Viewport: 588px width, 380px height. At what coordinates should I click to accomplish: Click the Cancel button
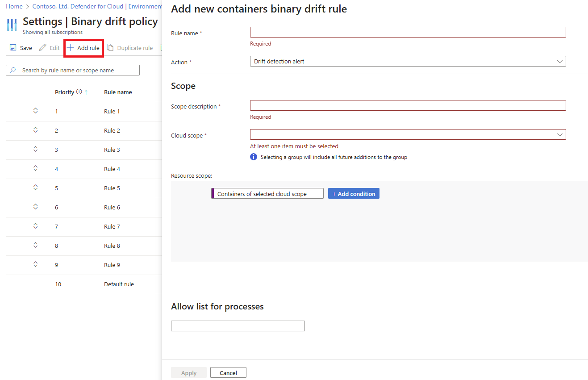tap(228, 372)
